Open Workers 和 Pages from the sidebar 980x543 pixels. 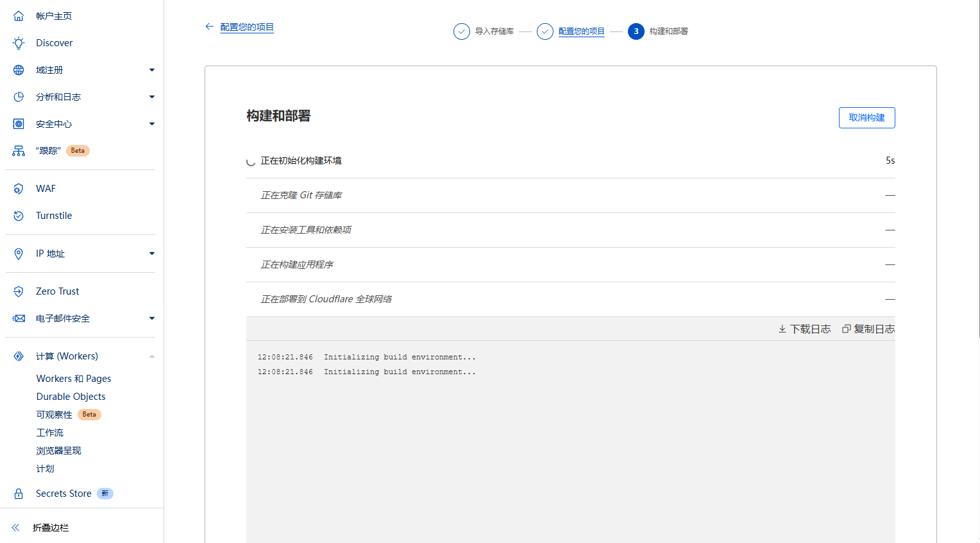tap(73, 378)
